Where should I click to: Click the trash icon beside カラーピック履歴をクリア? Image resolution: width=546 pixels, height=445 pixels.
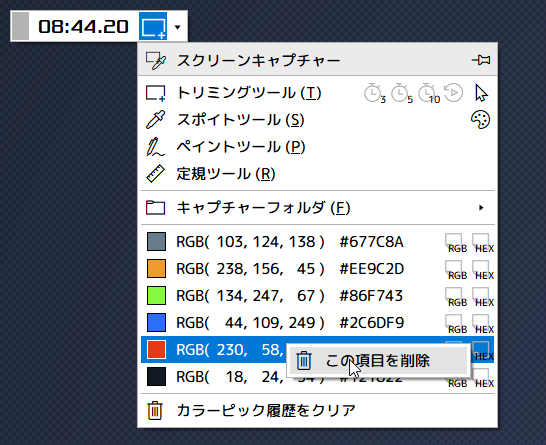tap(155, 411)
